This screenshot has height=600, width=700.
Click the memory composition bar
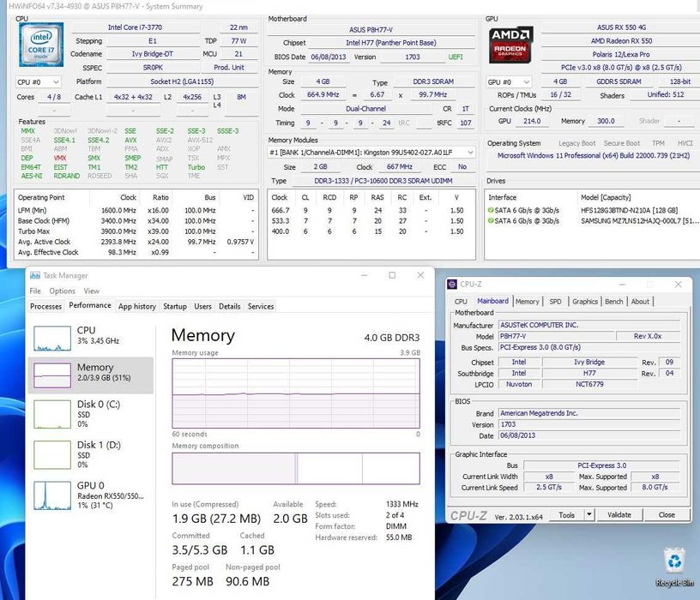click(x=296, y=468)
